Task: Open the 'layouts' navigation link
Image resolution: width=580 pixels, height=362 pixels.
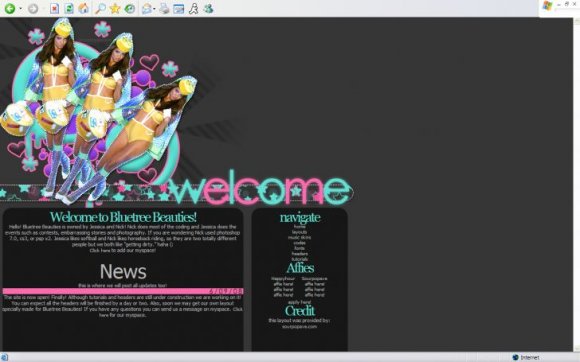Action: [x=300, y=232]
